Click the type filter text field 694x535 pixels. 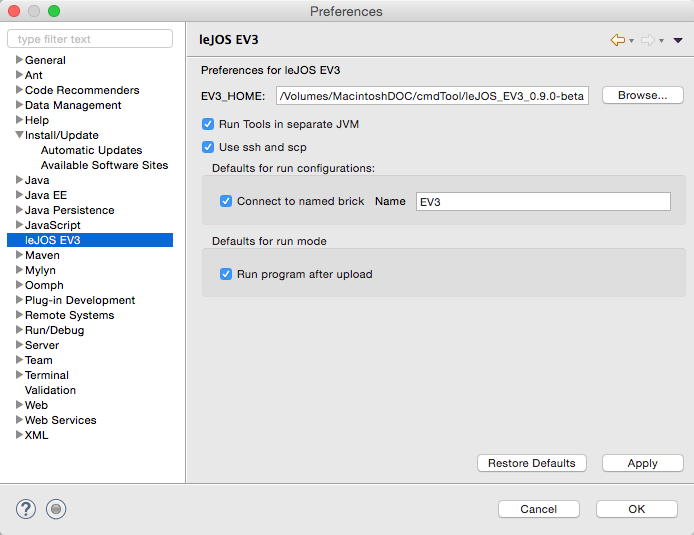tap(90, 39)
